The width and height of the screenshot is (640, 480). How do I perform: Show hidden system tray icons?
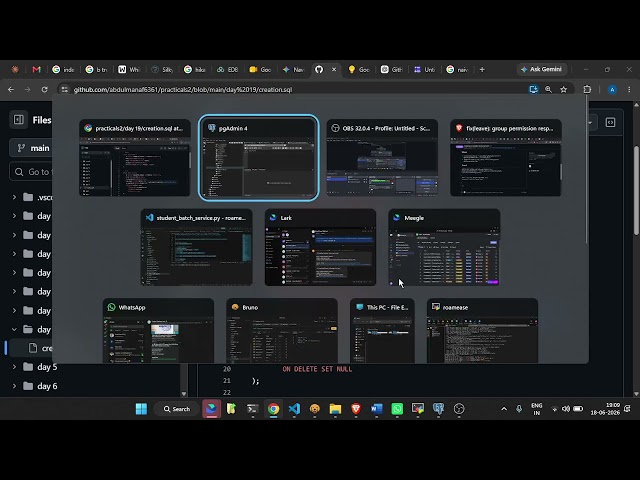coord(504,409)
